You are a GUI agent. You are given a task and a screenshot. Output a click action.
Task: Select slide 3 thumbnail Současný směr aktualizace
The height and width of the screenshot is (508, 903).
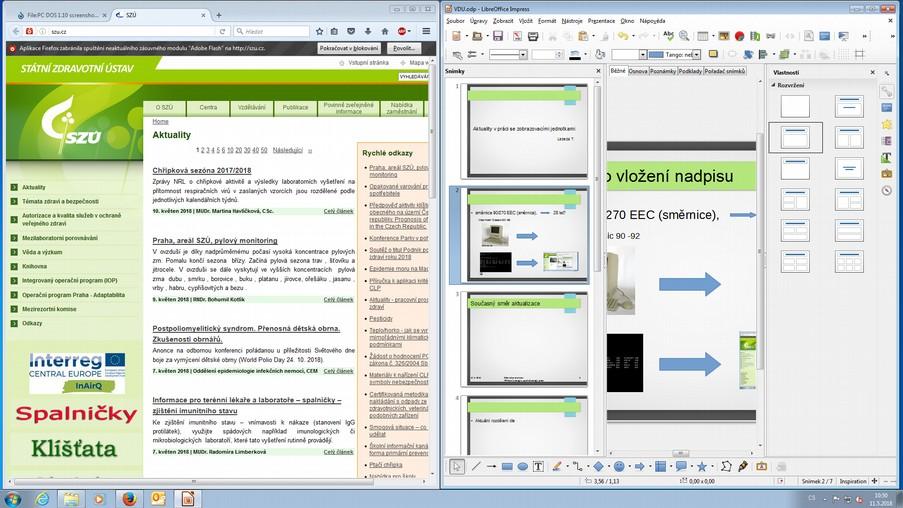point(527,338)
